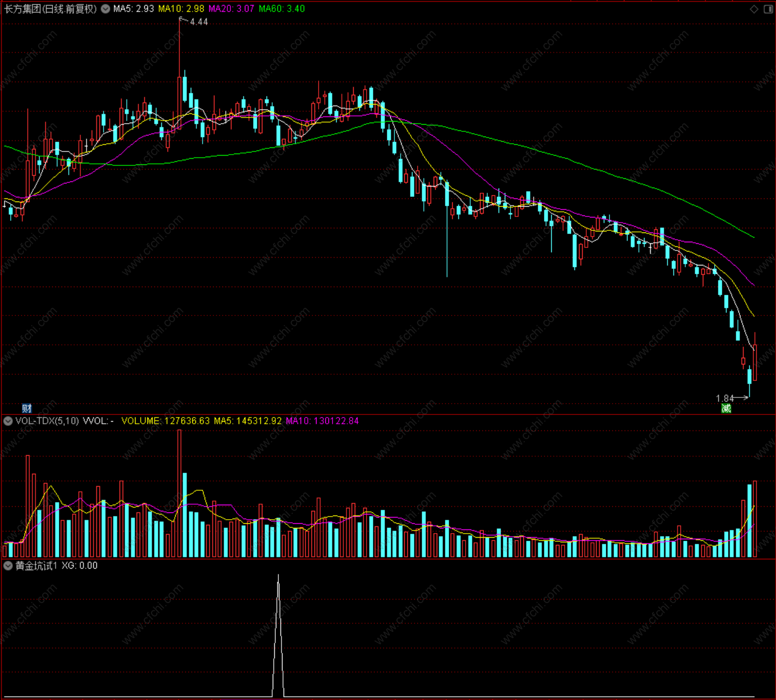
Task: Click the volume MA5: 145312.92 label
Action: (248, 421)
